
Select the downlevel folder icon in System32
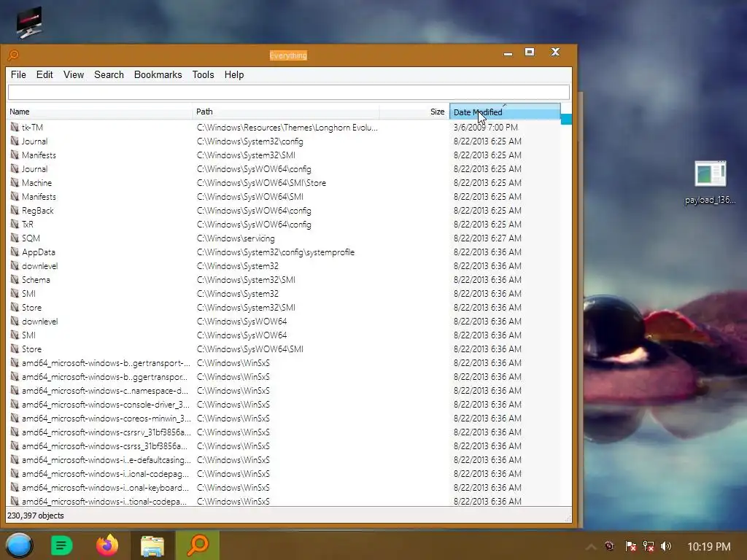click(x=15, y=265)
